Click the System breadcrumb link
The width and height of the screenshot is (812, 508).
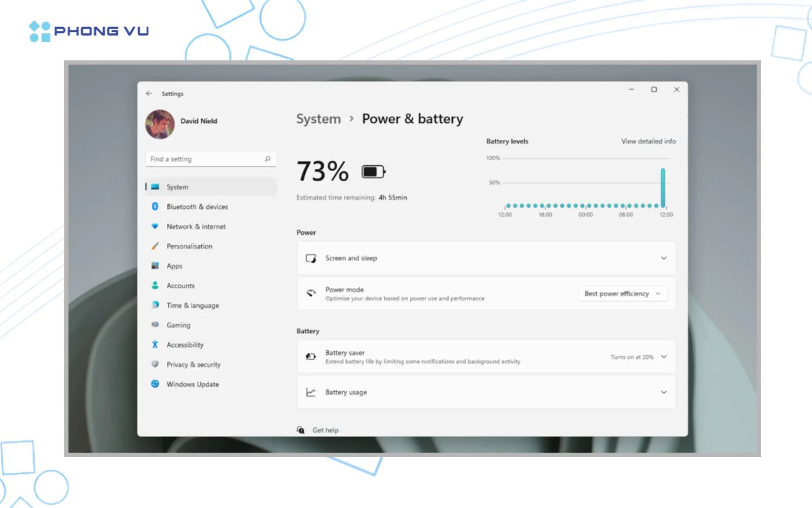[x=319, y=119]
